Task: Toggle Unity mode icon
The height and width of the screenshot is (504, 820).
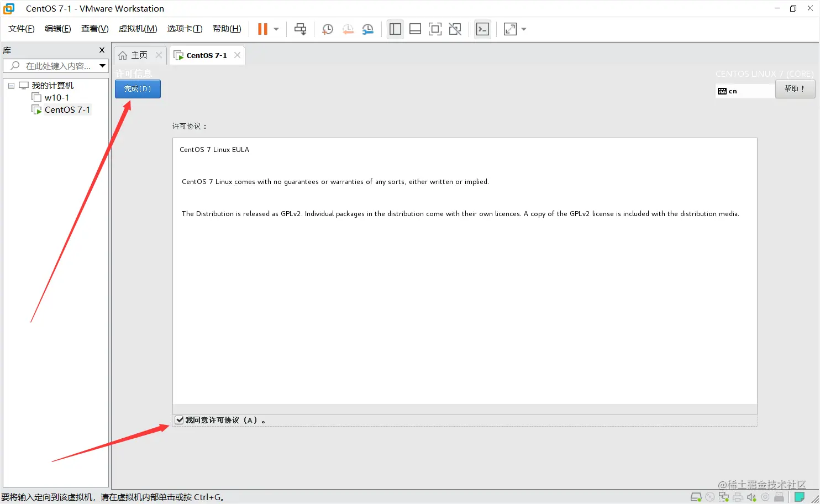Action: pyautogui.click(x=455, y=29)
